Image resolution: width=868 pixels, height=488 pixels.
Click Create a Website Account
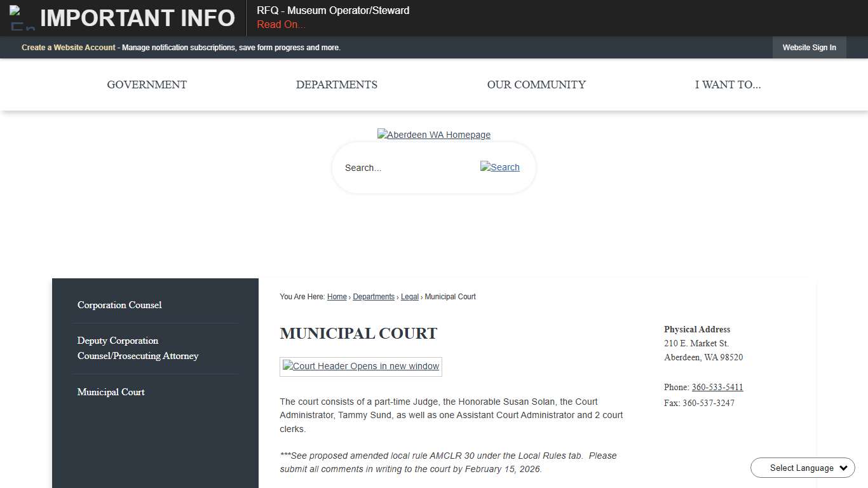(68, 47)
